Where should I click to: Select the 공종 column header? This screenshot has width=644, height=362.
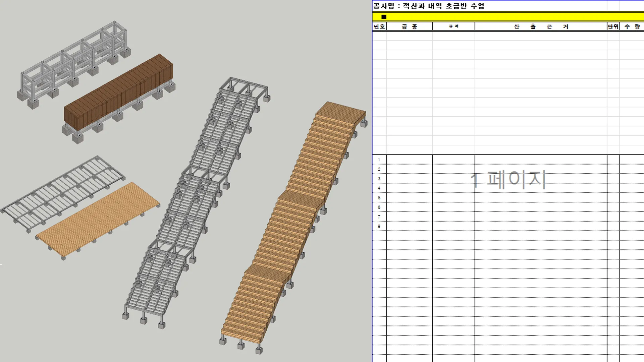pos(410,26)
